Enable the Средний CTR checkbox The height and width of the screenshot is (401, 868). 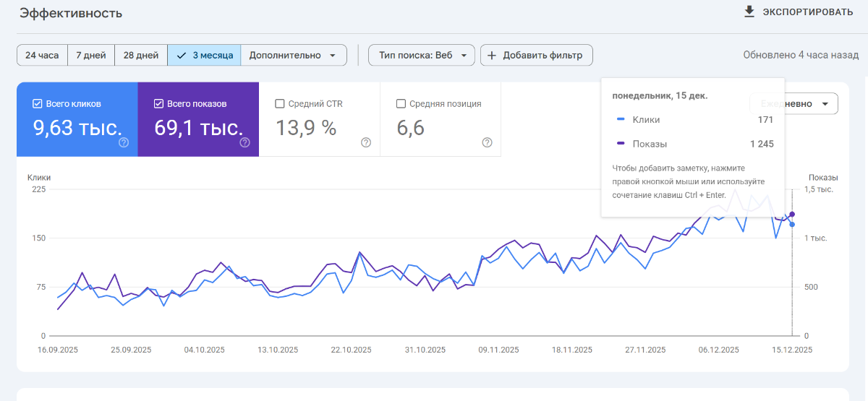[x=280, y=103]
